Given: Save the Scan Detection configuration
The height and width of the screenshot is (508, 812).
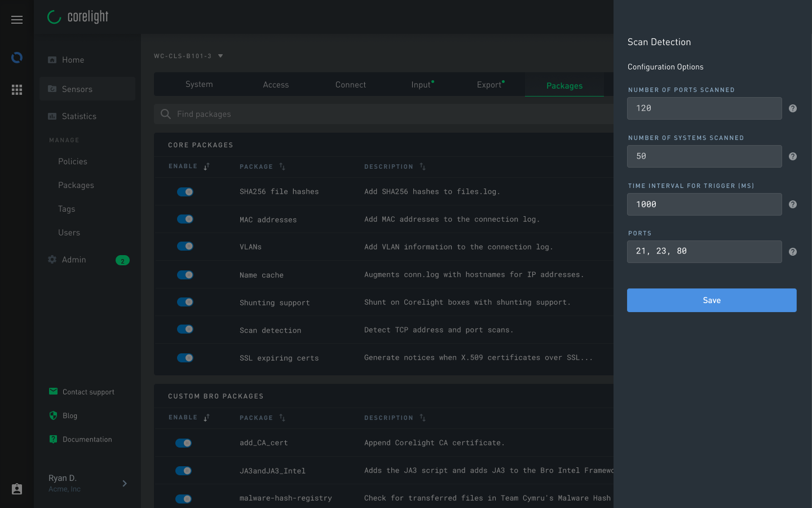Looking at the screenshot, I should coord(712,300).
